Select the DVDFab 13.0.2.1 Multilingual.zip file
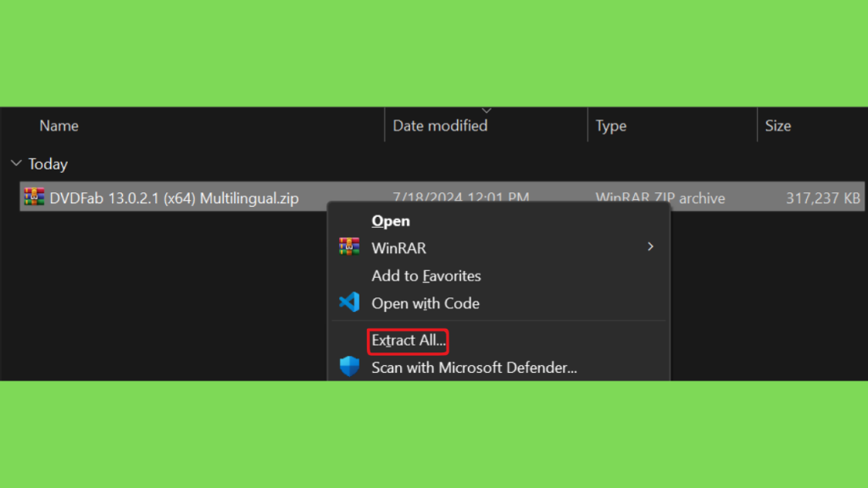Screen dimensions: 868x488 [174, 198]
